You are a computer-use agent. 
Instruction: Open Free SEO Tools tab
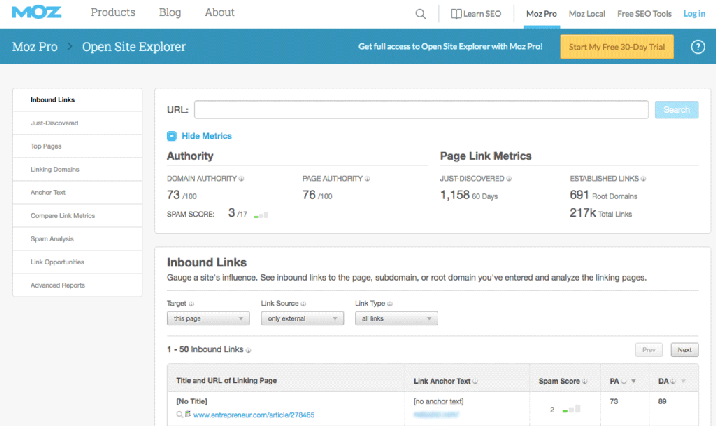pyautogui.click(x=644, y=14)
